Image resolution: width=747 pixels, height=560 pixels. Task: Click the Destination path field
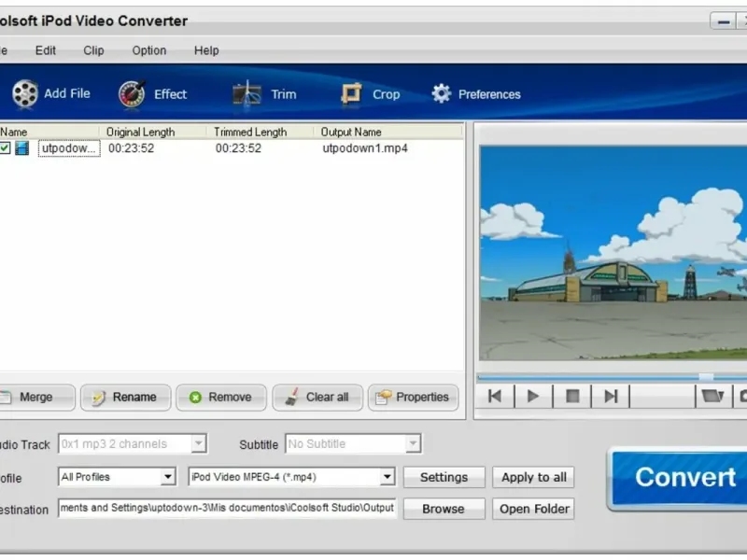coord(227,508)
